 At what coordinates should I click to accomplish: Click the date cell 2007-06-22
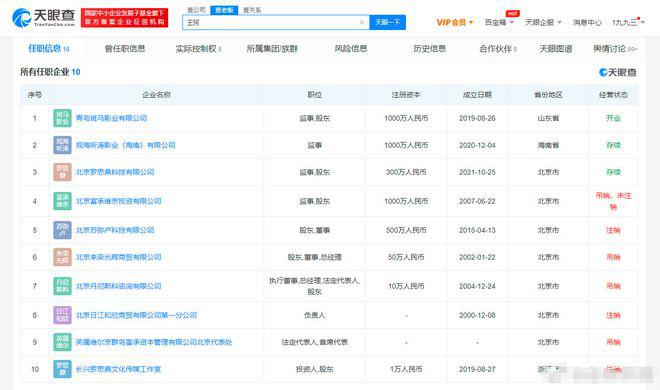click(x=477, y=201)
